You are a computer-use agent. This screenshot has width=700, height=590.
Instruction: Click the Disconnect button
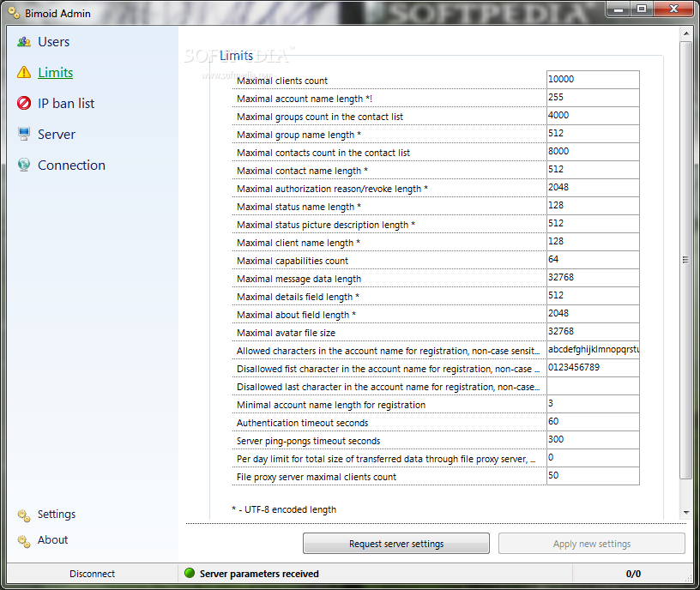click(92, 574)
